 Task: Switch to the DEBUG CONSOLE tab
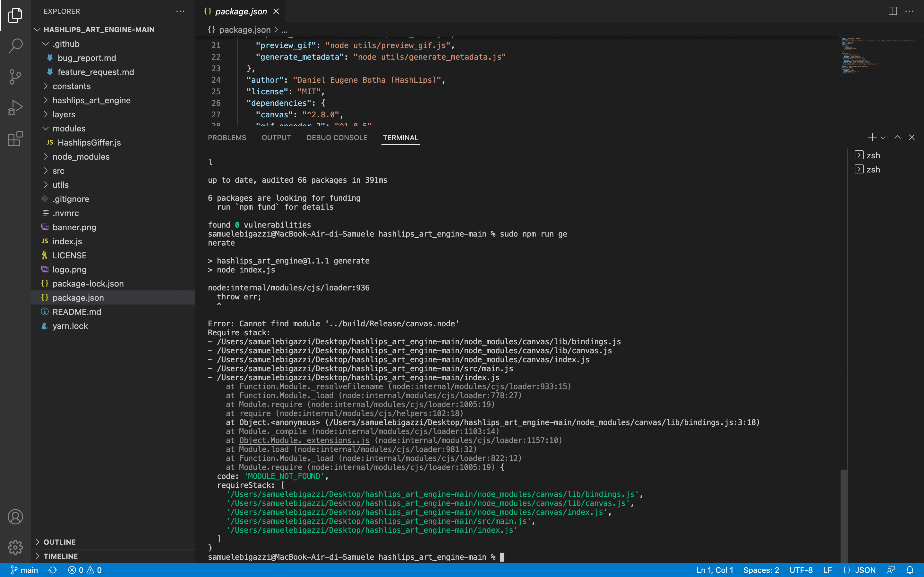pos(337,138)
